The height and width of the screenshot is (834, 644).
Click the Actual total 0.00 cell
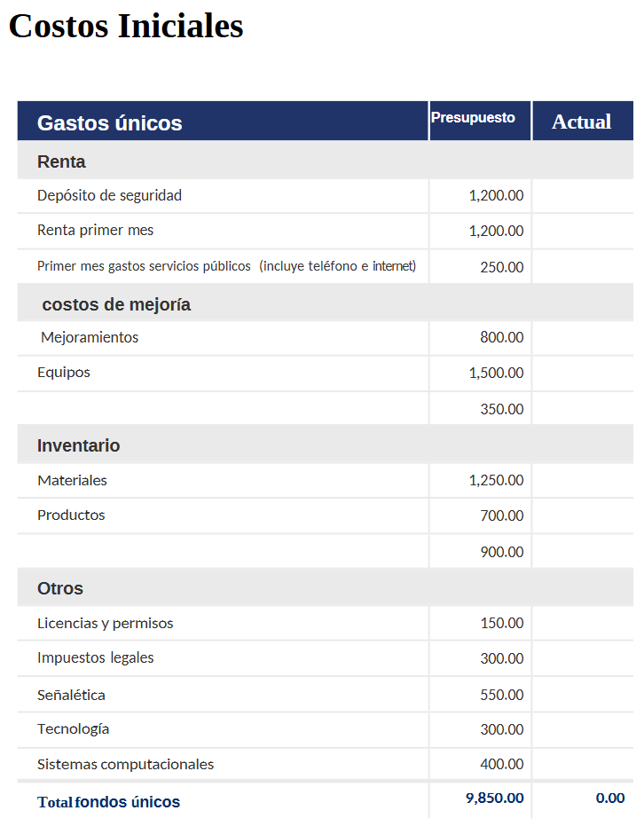(582, 799)
